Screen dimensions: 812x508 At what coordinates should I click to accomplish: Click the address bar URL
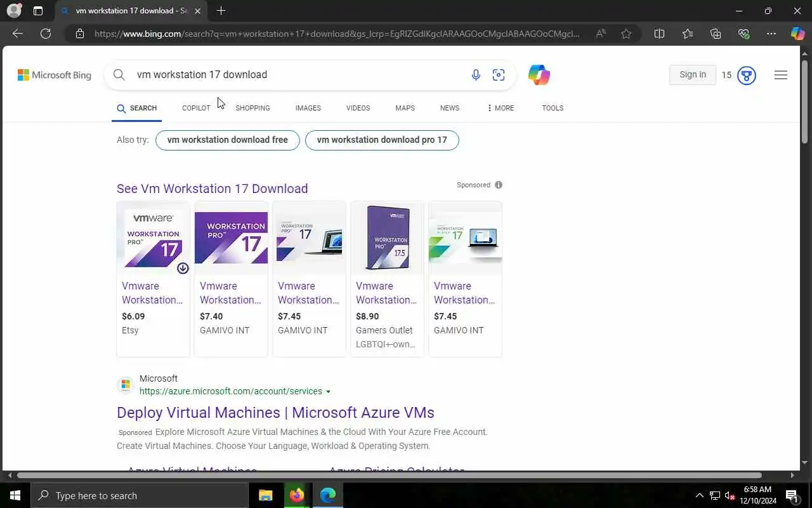point(336,34)
